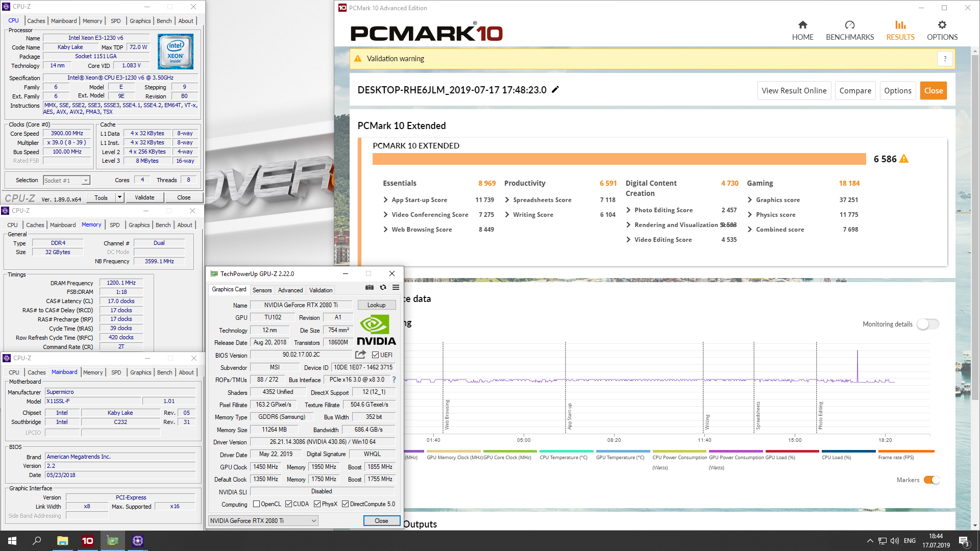This screenshot has height=551, width=980.
Task: Click the orange PCMark 10 Extended score bar
Action: pyautogui.click(x=619, y=159)
